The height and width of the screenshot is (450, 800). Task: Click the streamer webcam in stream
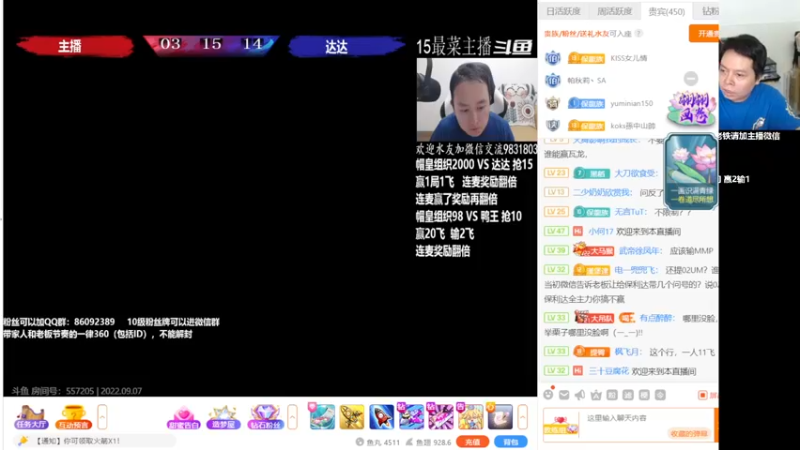point(477,99)
